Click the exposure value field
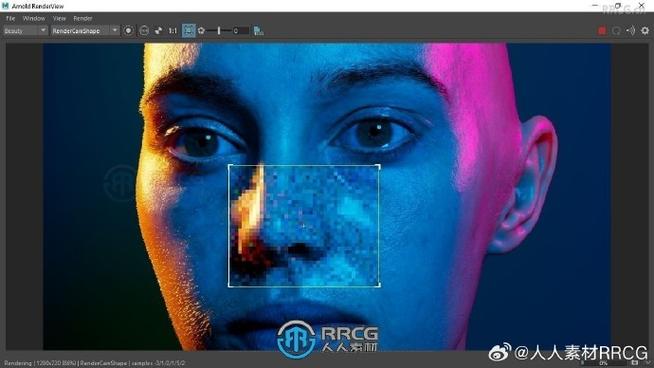The height and width of the screenshot is (368, 654). tap(241, 31)
